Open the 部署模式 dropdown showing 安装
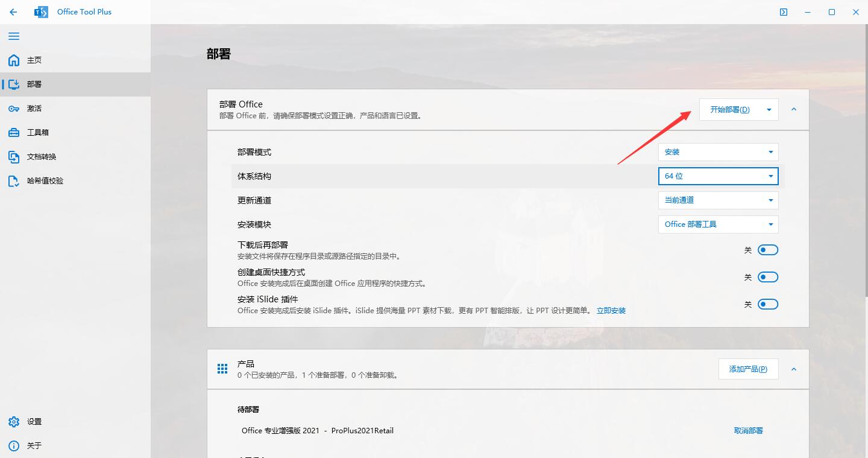Image resolution: width=868 pixels, height=458 pixels. point(719,152)
